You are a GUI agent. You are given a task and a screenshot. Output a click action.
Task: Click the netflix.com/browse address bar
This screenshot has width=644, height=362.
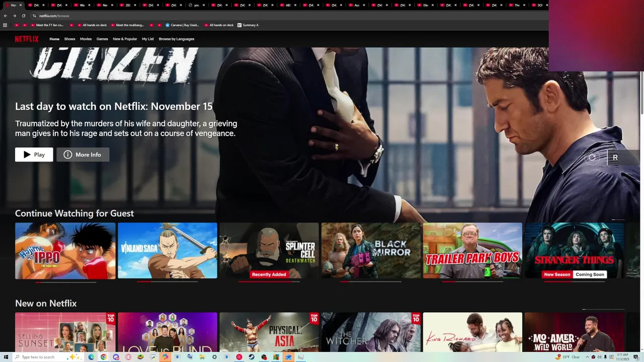pos(289,16)
